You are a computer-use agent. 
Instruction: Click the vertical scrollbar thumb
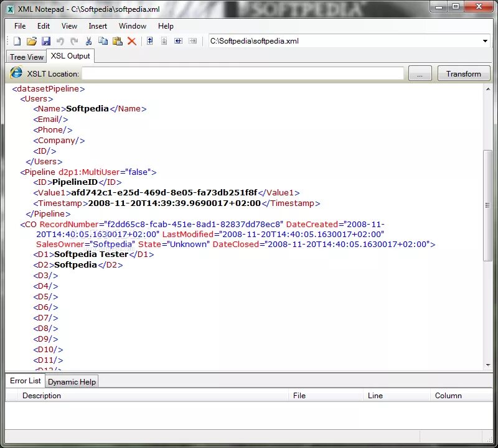[487, 205]
